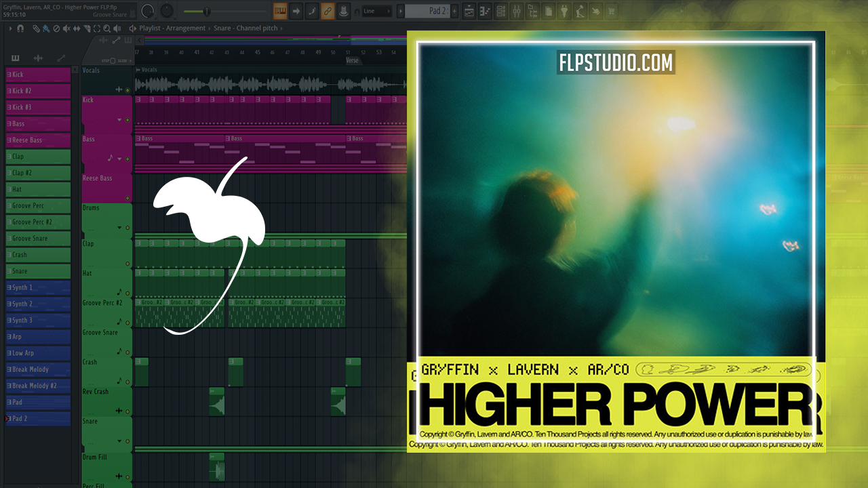Click the Playlist - Arrangement breadcrumb

click(172, 28)
